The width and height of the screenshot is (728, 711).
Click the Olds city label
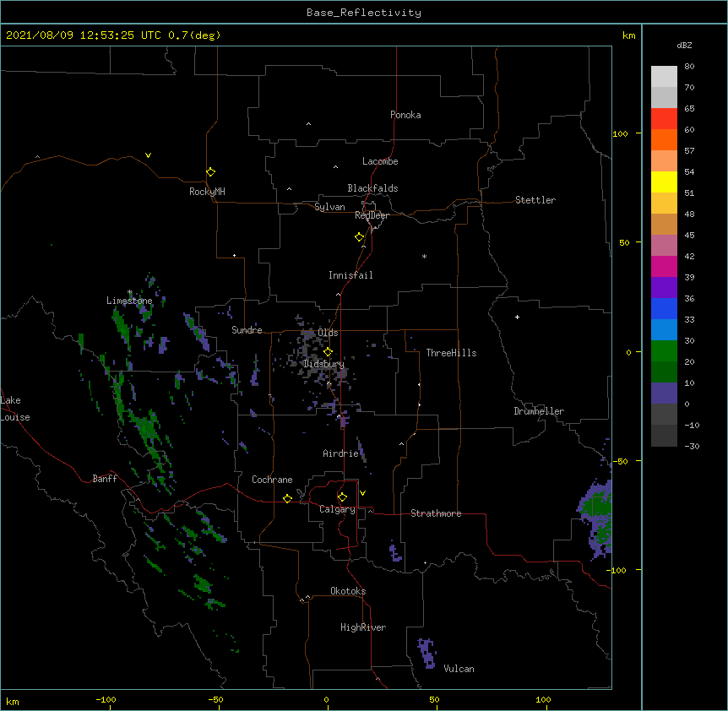(x=328, y=333)
